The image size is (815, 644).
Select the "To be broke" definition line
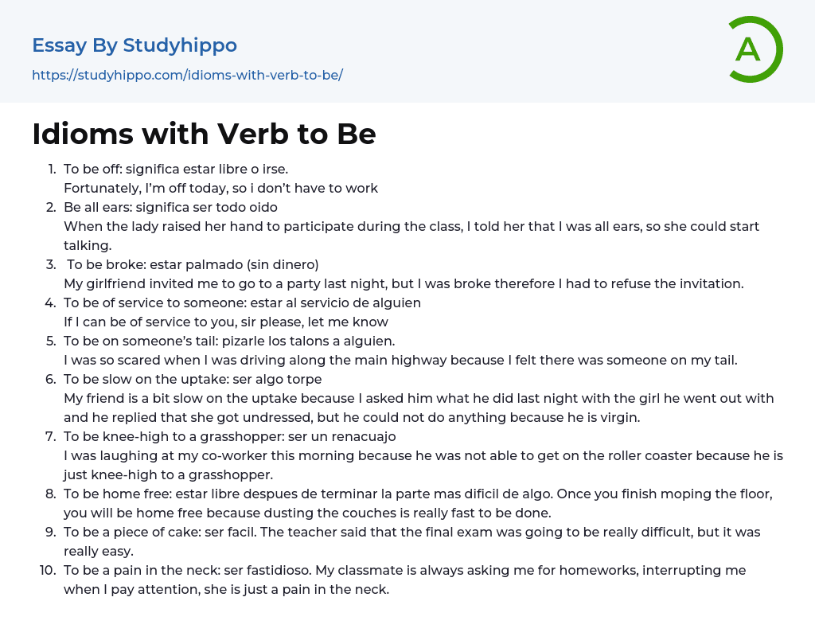pos(193,264)
